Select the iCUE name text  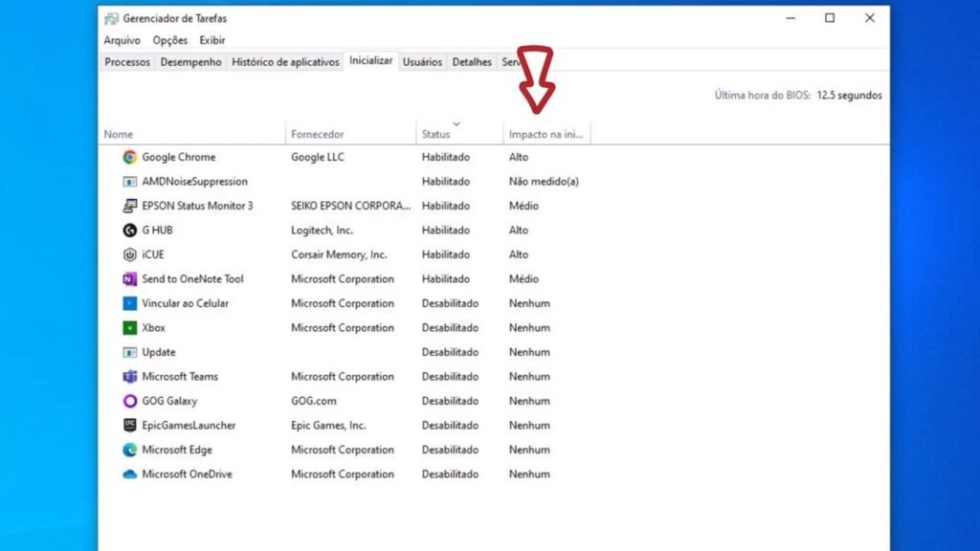click(153, 254)
